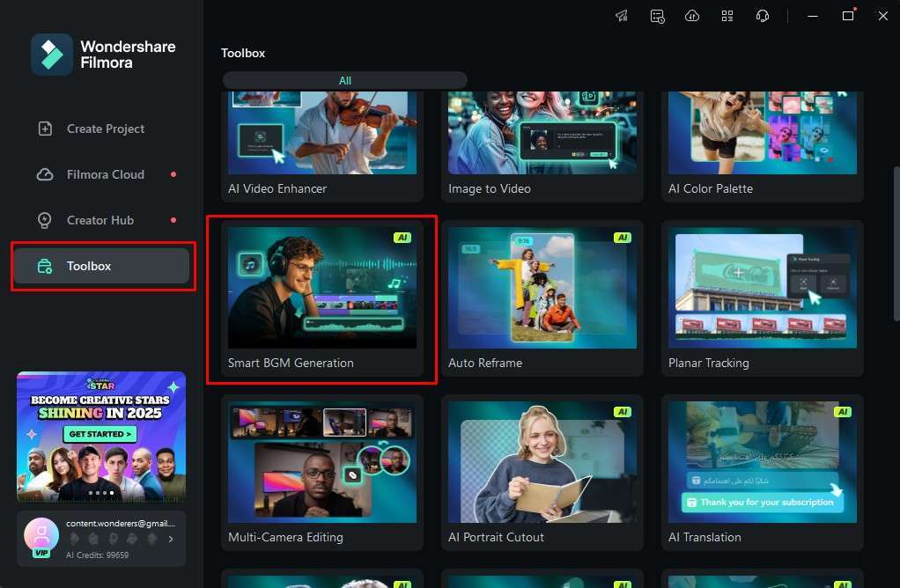
Task: Open Create Project menu item
Action: [x=101, y=129]
